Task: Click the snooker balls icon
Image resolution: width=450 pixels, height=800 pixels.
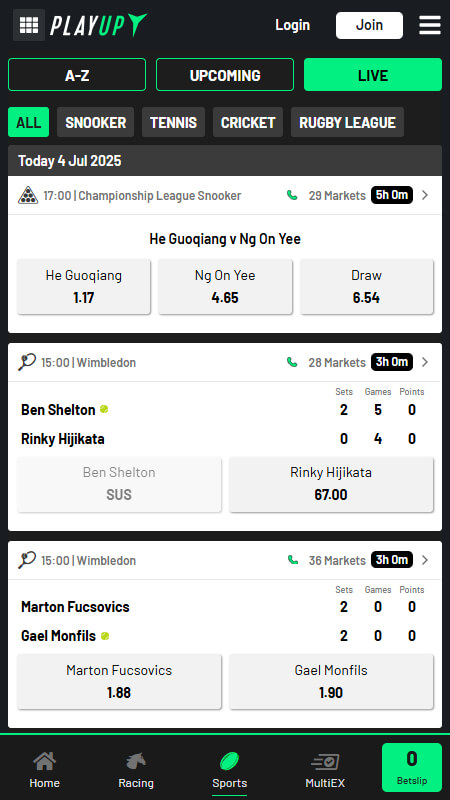Action: [x=28, y=195]
